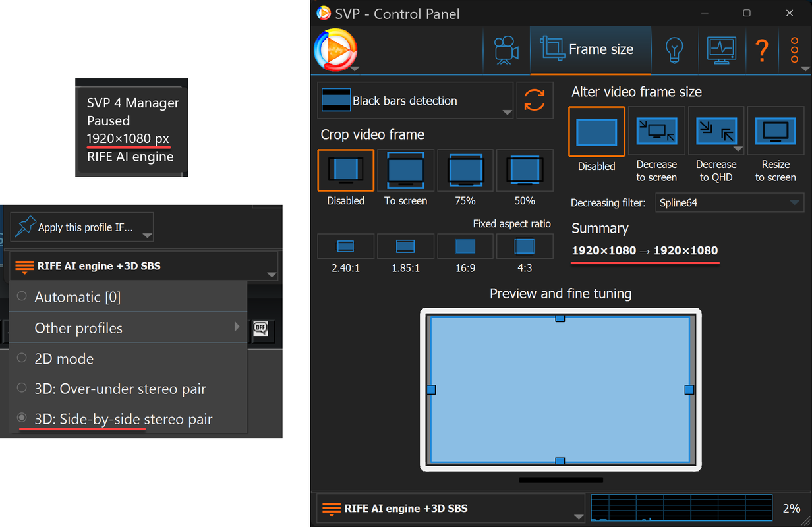Open the Other profiles submenu
The image size is (812, 527).
(x=129, y=327)
